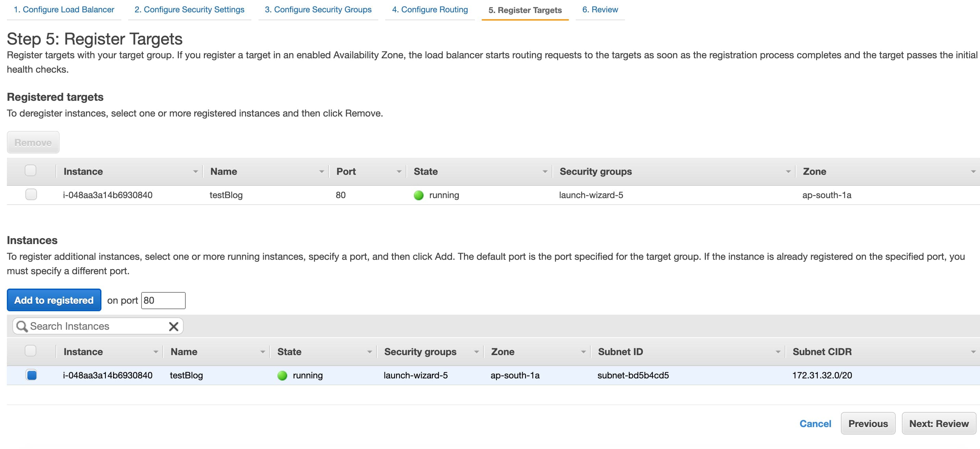Click the Subnet CIDR column header
Screen dimensions: 980x449
click(822, 352)
